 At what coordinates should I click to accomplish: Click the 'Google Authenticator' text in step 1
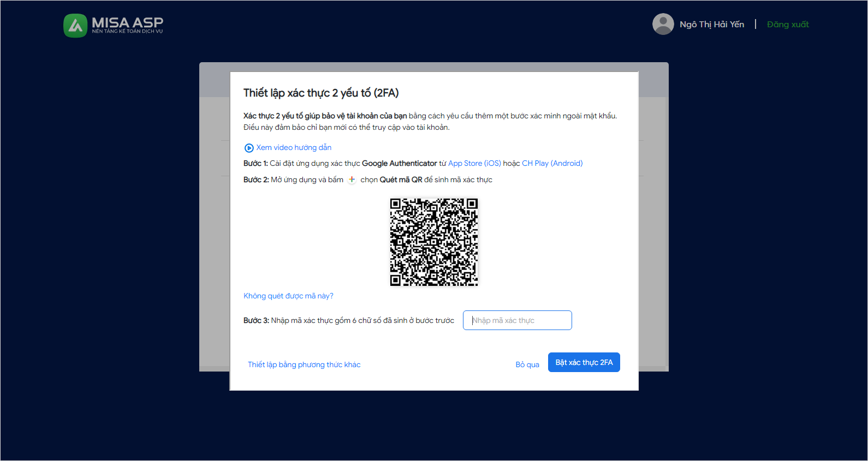399,163
